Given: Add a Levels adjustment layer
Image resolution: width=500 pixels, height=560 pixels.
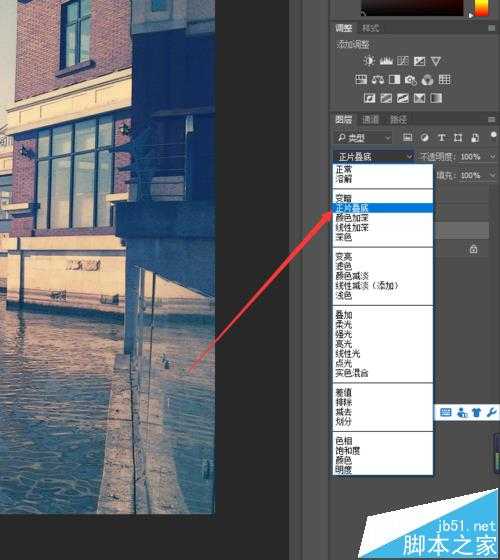Looking at the screenshot, I should (x=386, y=61).
